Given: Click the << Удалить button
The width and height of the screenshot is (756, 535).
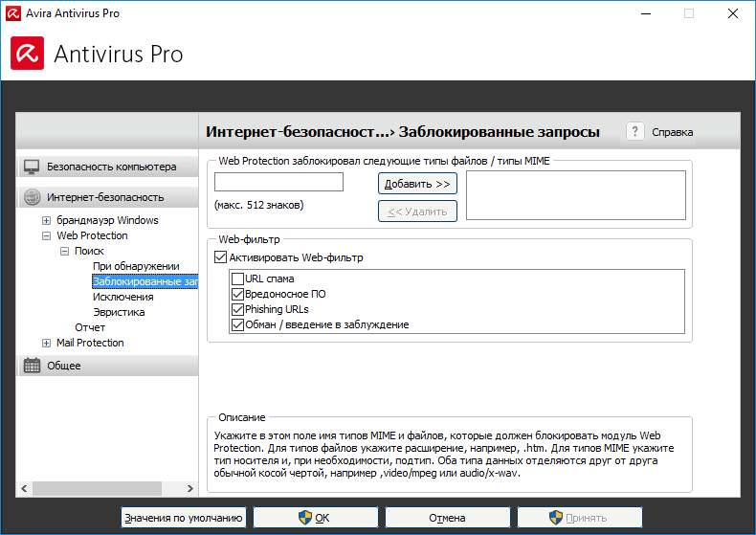Looking at the screenshot, I should click(417, 212).
